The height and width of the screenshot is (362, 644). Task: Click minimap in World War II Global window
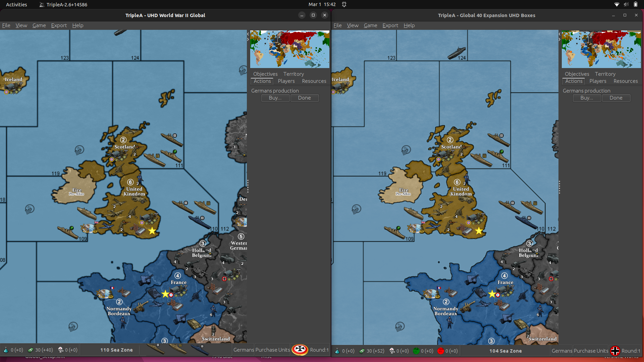point(289,49)
